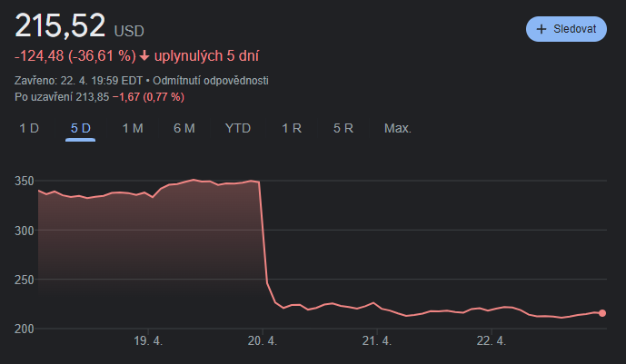
Task: Click the 21. 4. date label
Action: pos(375,341)
